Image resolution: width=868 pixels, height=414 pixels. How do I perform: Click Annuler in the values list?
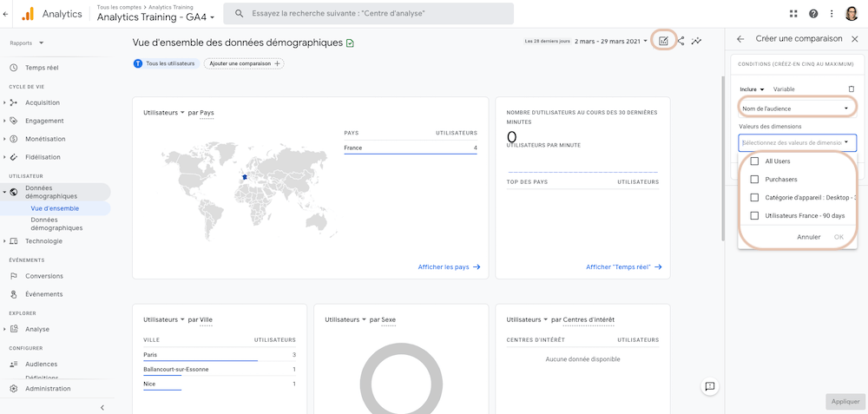pyautogui.click(x=809, y=237)
